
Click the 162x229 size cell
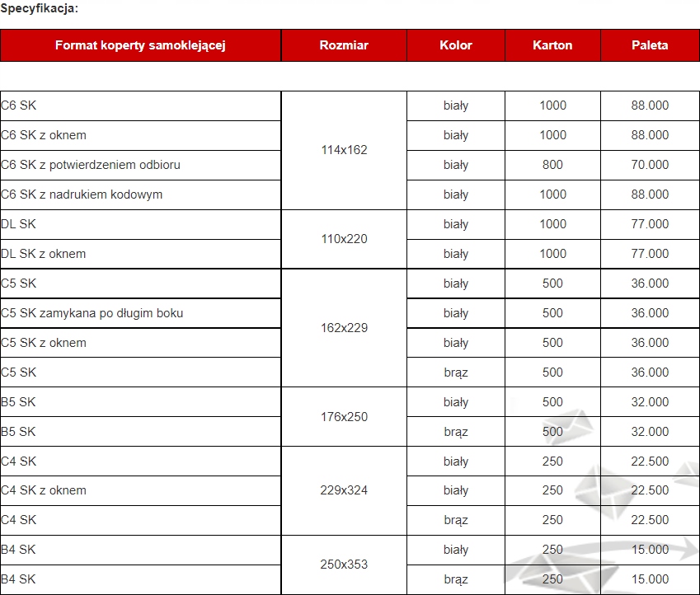click(x=344, y=328)
